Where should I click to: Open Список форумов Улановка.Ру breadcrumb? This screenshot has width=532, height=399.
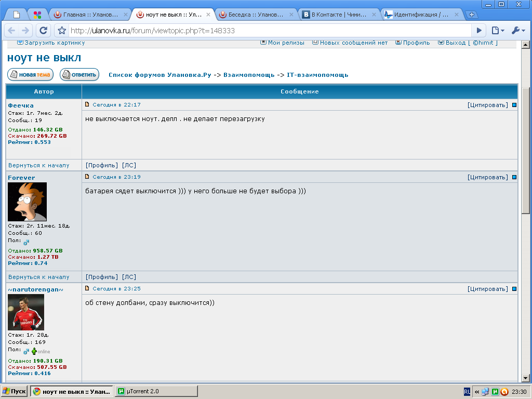click(160, 75)
